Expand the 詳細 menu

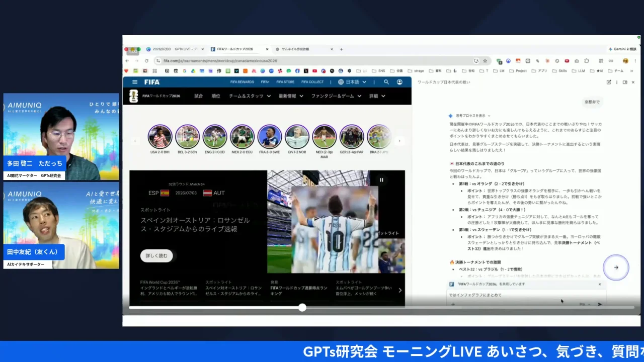(x=377, y=96)
